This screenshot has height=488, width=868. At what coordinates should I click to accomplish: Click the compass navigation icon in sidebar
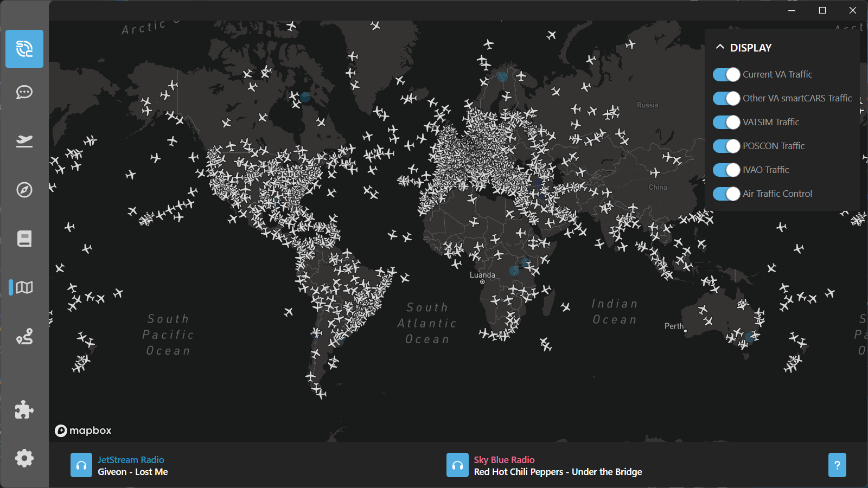(24, 190)
